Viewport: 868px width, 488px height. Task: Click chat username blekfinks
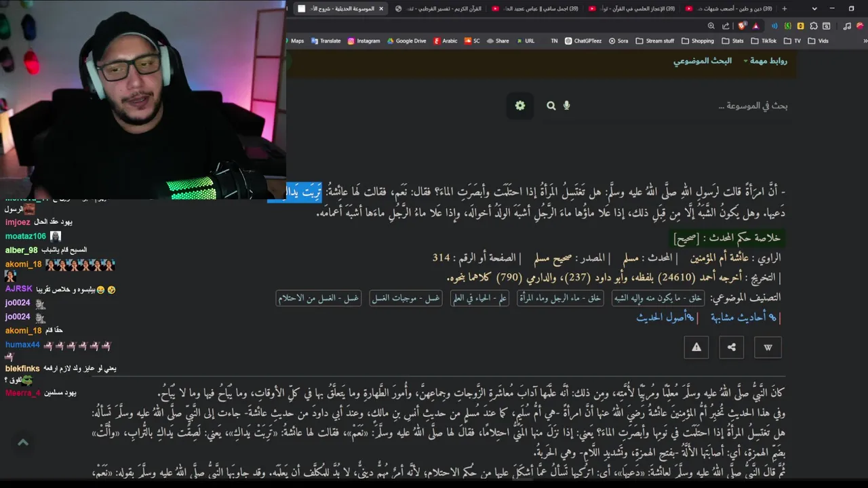pyautogui.click(x=22, y=368)
